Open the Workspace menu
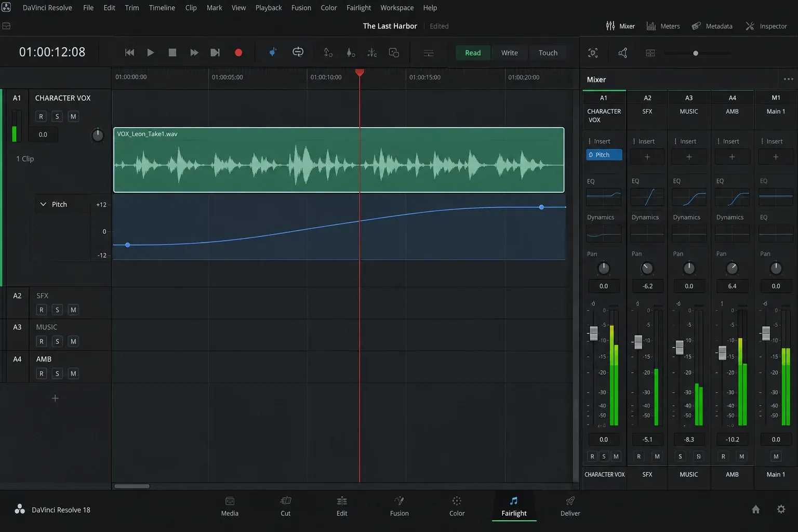The height and width of the screenshot is (532, 798). coord(397,8)
